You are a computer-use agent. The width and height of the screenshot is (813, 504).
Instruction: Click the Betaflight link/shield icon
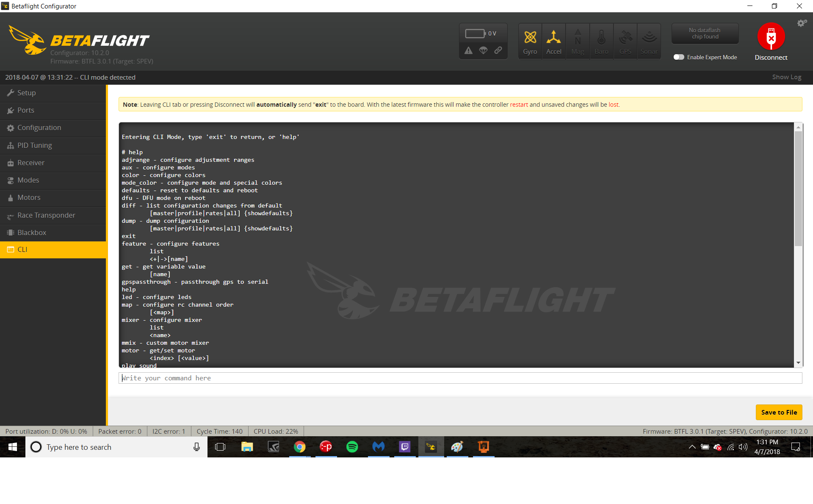(x=498, y=52)
